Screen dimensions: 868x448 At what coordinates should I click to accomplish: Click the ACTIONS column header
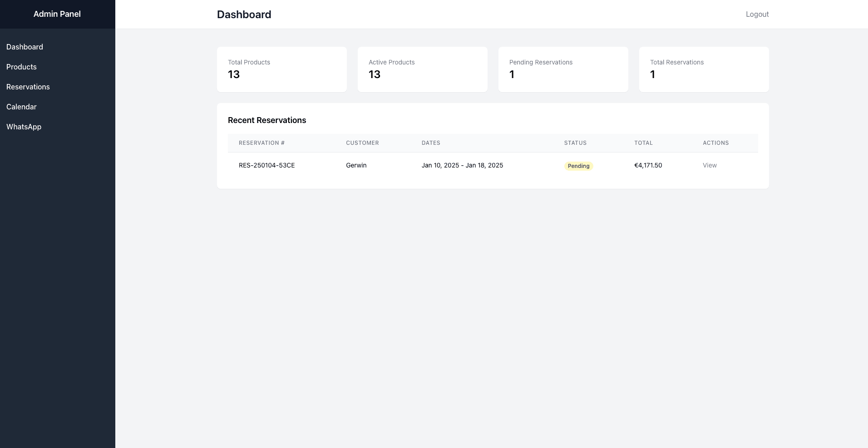tap(715, 143)
